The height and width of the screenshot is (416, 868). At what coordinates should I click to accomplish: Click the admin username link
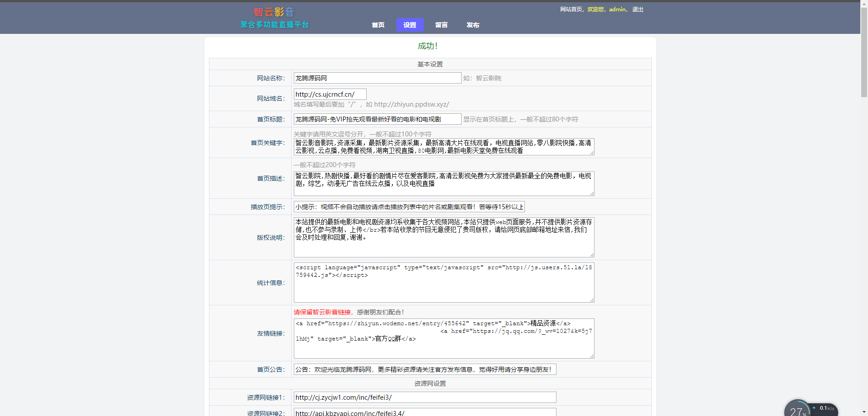pyautogui.click(x=617, y=9)
